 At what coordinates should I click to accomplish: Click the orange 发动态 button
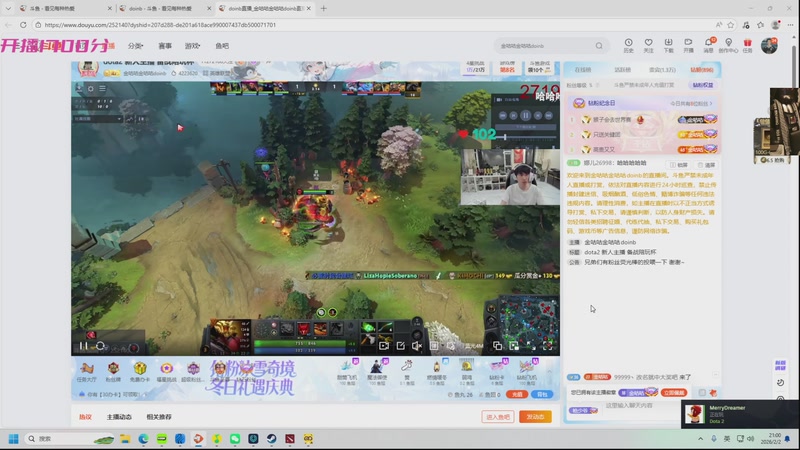point(535,417)
